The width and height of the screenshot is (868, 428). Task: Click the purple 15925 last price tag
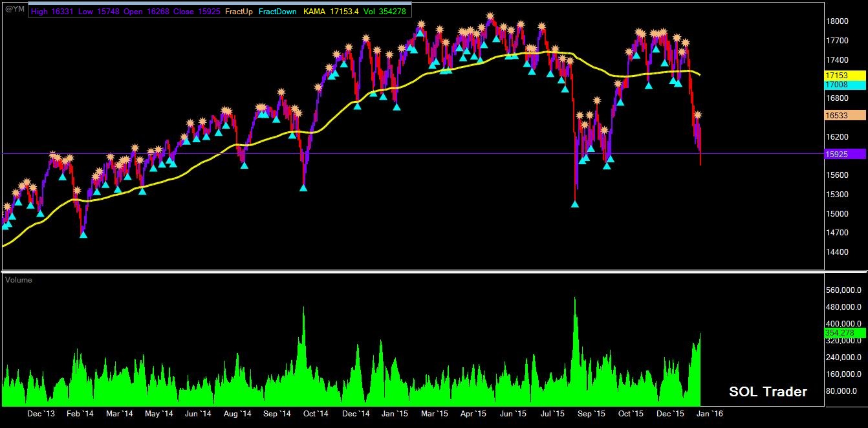[845, 154]
